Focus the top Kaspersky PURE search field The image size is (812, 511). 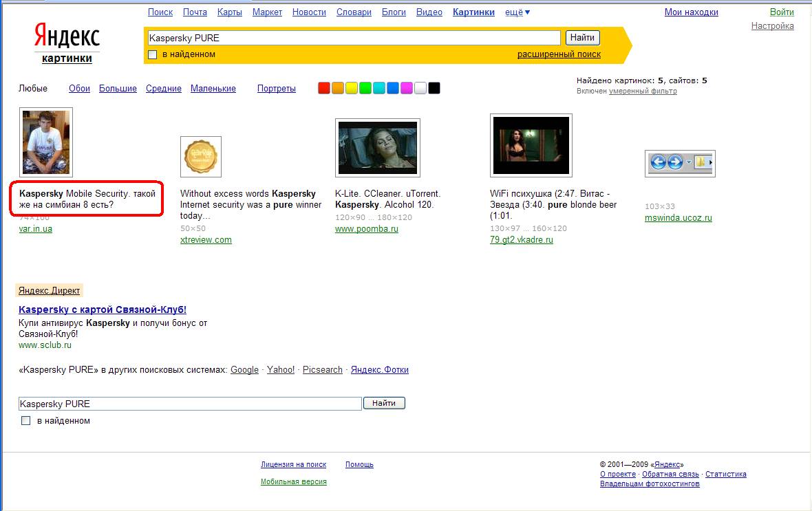tap(354, 38)
